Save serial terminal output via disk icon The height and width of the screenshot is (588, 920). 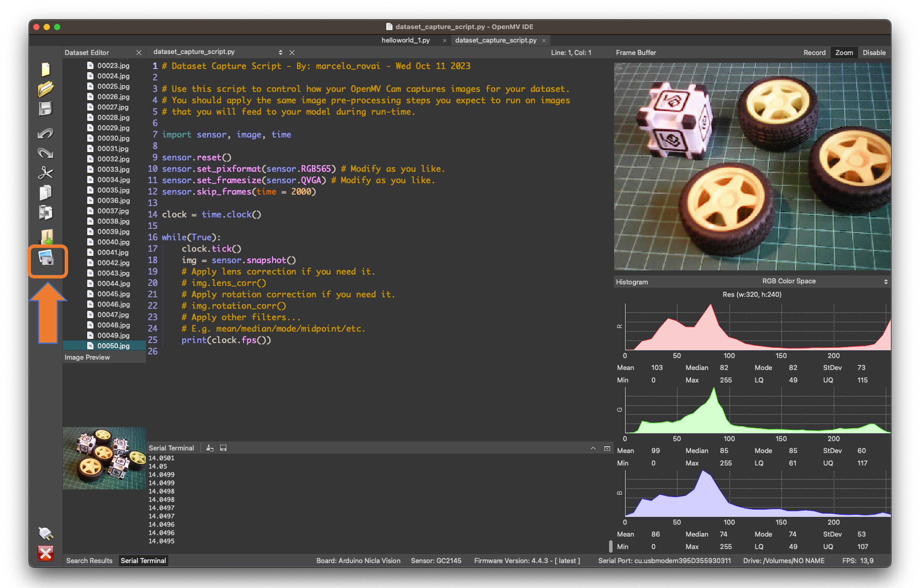coord(224,448)
